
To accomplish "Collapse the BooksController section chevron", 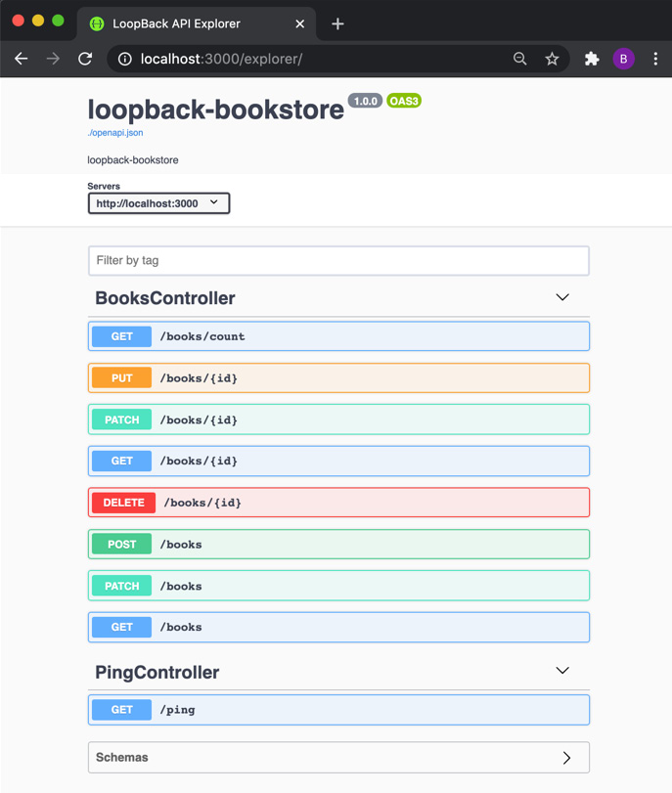I will click(562, 297).
